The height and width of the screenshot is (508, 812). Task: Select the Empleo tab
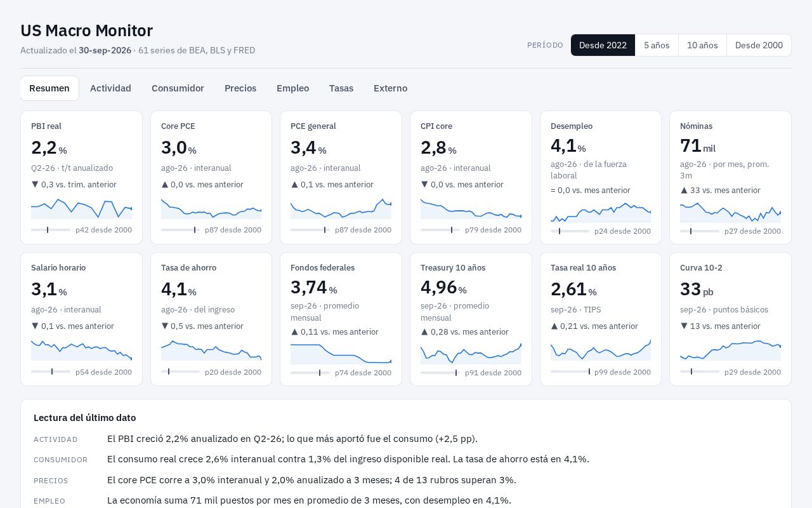[x=292, y=88]
